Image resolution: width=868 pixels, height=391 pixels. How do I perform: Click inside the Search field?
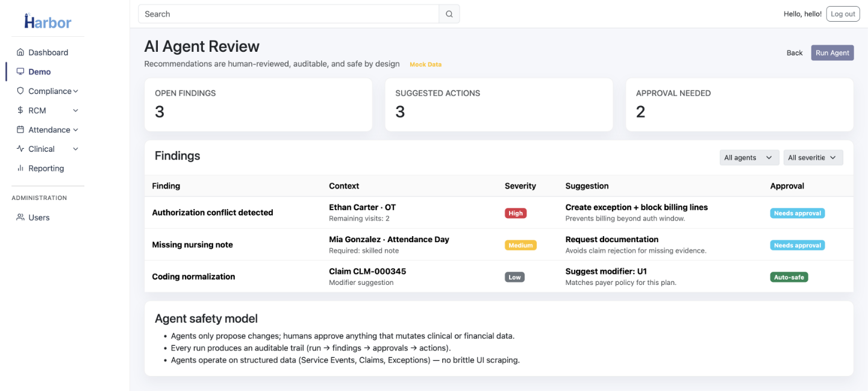point(283,13)
